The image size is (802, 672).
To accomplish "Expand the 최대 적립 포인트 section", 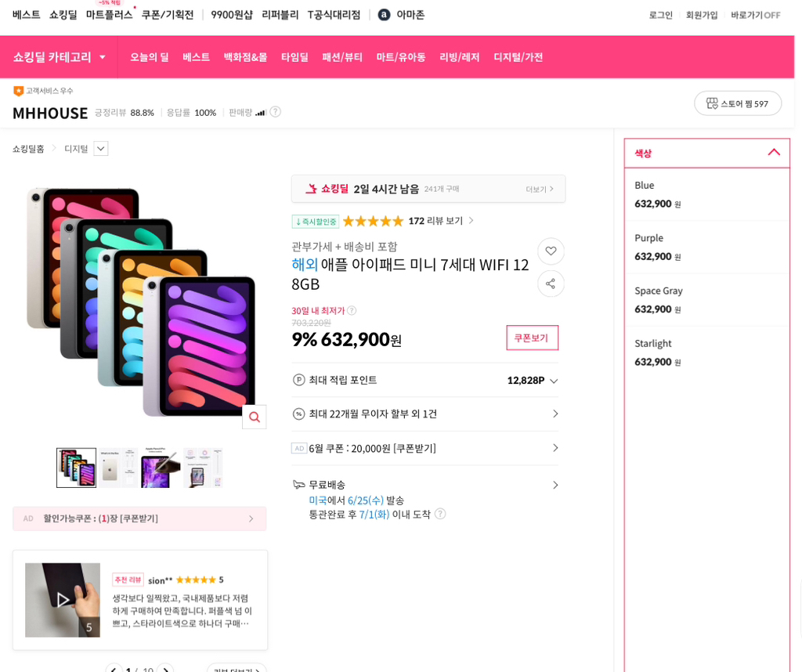I will [554, 381].
